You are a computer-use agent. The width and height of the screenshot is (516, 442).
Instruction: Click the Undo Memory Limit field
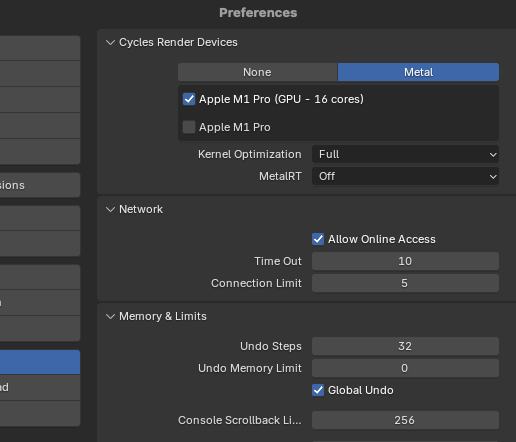(x=405, y=368)
